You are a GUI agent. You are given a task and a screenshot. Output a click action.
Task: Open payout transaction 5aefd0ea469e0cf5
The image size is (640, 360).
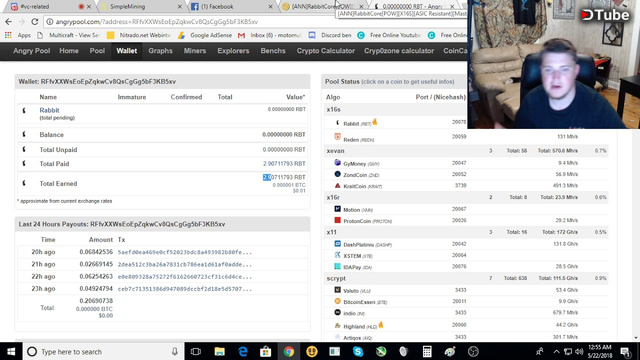184,252
